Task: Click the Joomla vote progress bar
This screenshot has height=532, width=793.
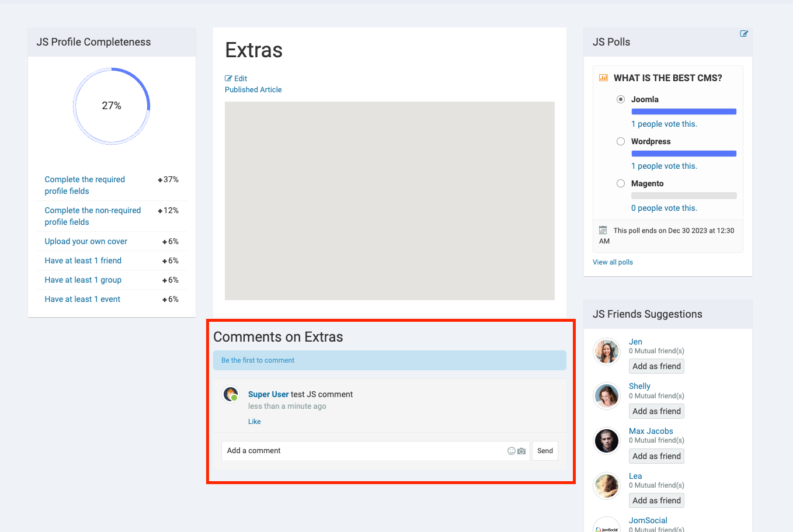Action: click(x=684, y=112)
